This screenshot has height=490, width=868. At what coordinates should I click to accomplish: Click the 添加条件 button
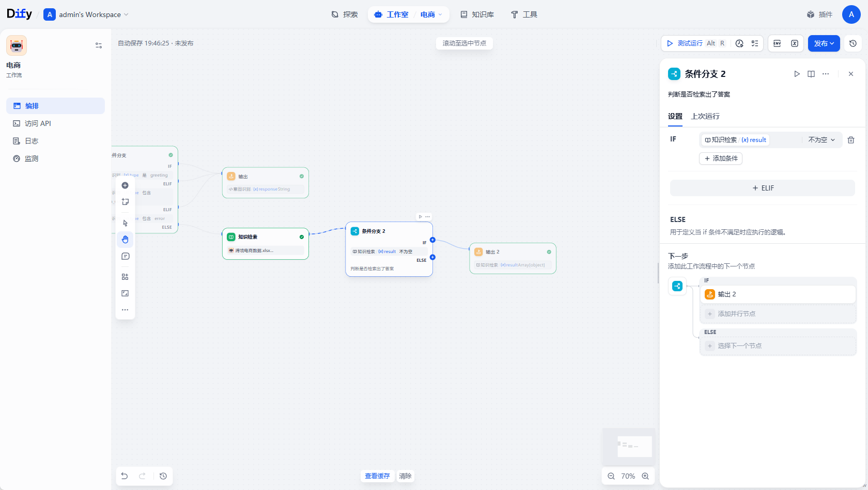tap(721, 159)
